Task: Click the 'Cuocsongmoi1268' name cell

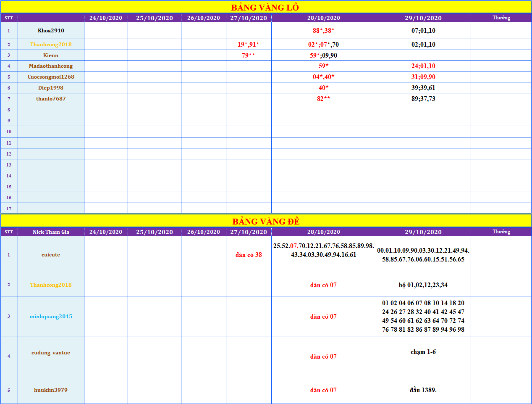Action: [x=51, y=77]
